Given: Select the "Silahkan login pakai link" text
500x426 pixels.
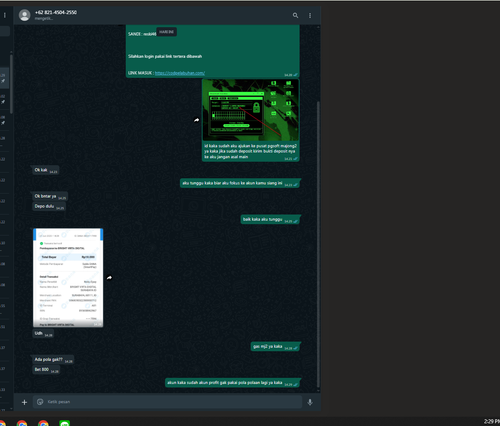Looking at the screenshot, I should pos(165,56).
